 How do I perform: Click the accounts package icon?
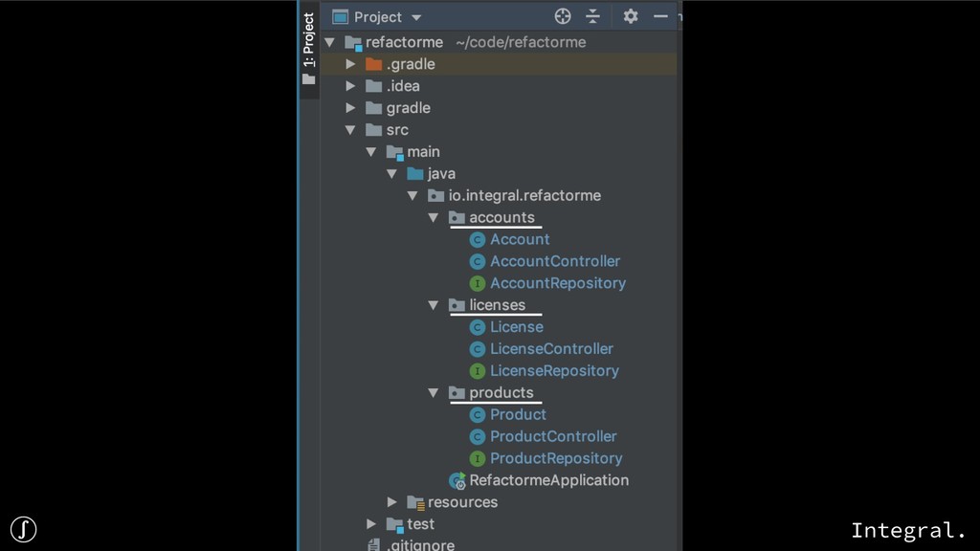click(x=457, y=217)
